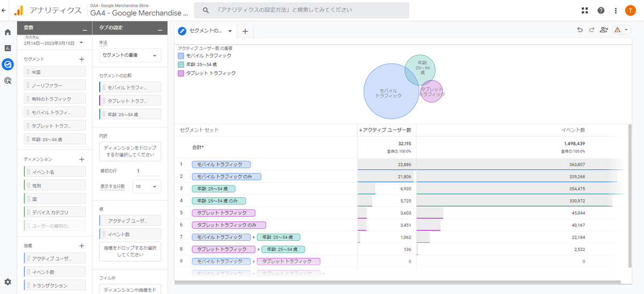Click the table's vertical scrollbar

630,196
